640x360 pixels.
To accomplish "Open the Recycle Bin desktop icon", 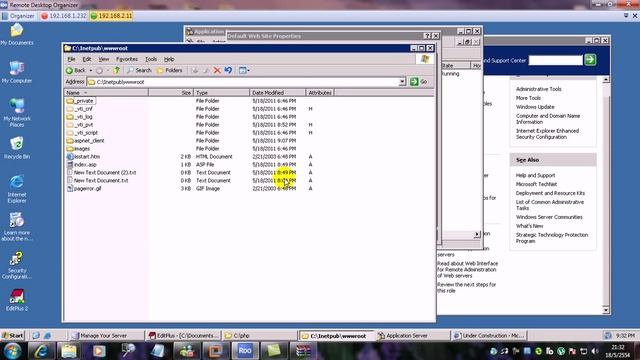I will pyautogui.click(x=17, y=148).
